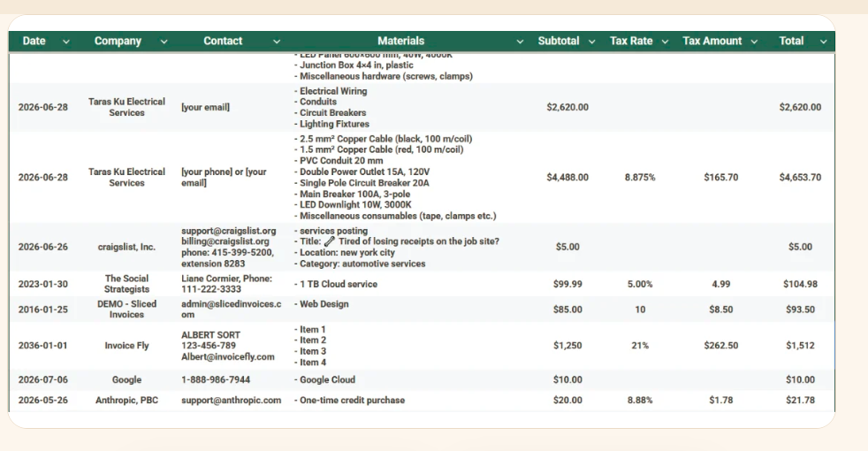Click the Tax Rate column header label
The height and width of the screenshot is (451, 868).
tap(631, 41)
